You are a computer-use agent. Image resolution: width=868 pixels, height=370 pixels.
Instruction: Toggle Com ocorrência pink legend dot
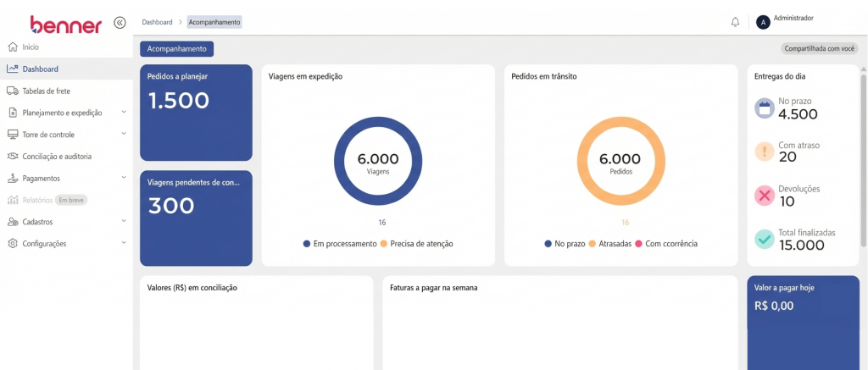tap(639, 244)
